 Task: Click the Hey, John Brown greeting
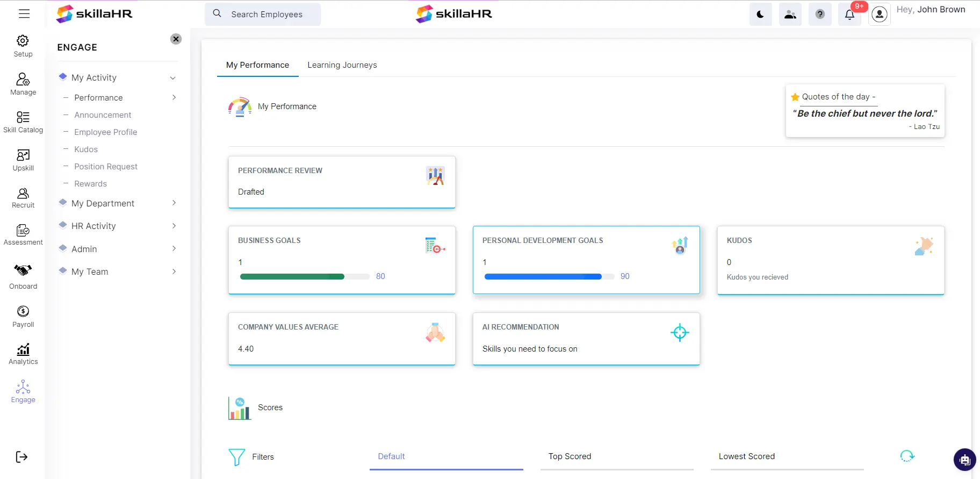coord(931,10)
